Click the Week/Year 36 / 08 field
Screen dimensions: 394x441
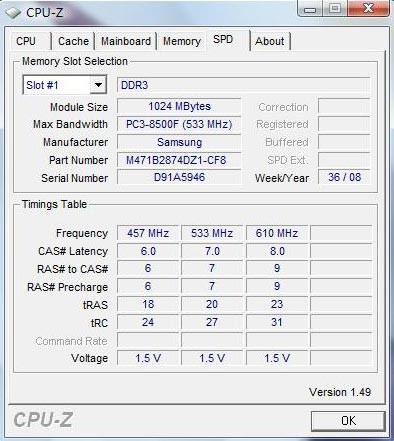(344, 177)
